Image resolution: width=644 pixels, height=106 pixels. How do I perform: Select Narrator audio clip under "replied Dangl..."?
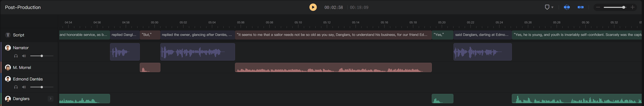click(125, 52)
